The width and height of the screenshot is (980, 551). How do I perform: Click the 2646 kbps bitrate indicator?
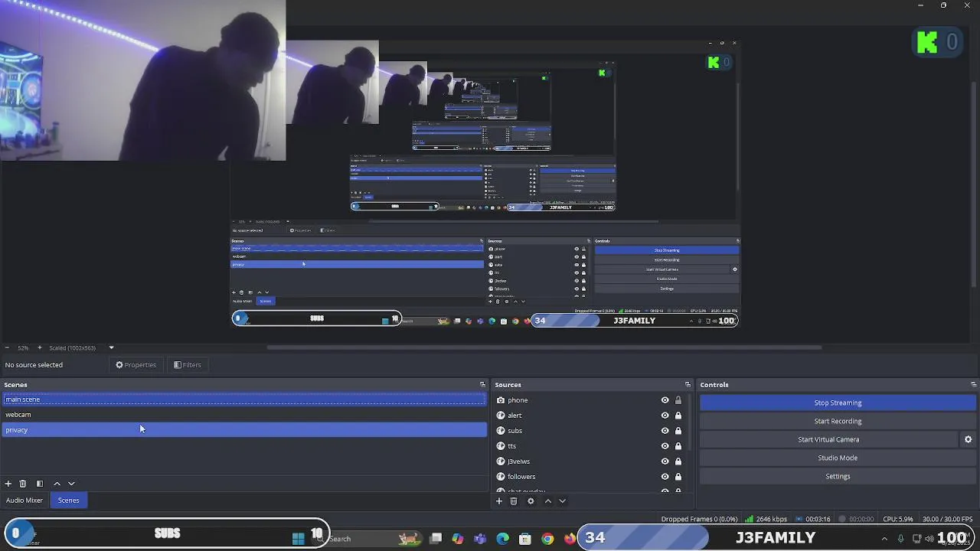pos(766,520)
